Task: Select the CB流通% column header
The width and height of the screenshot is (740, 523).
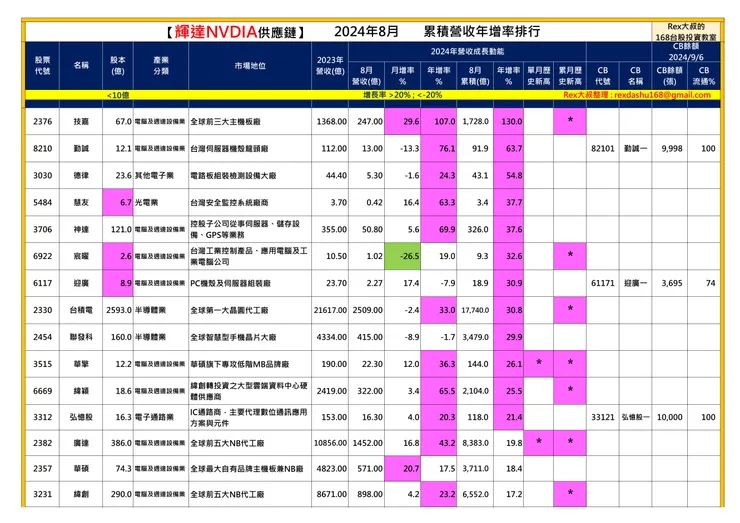Action: pyautogui.click(x=704, y=76)
